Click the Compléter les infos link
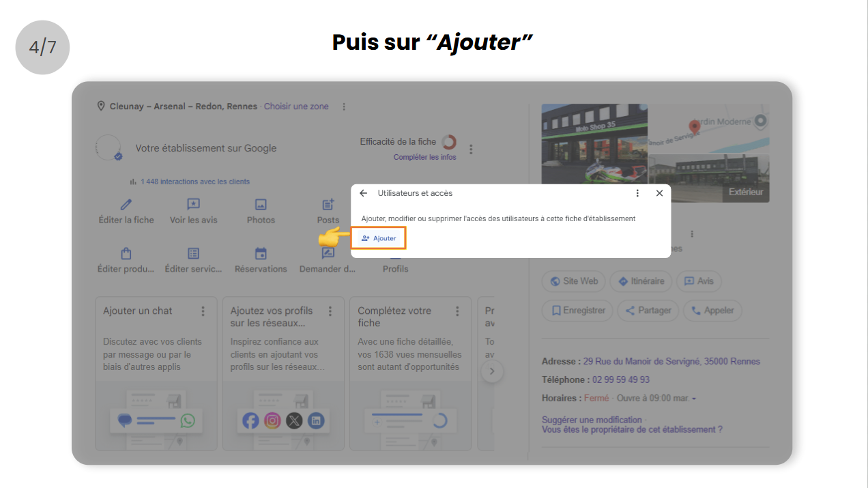 point(424,157)
